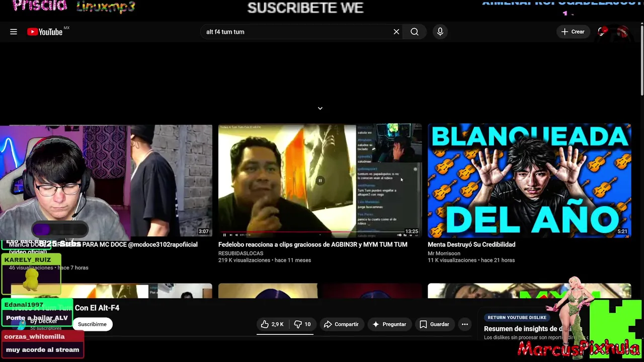The width and height of the screenshot is (644, 362).
Task: Subscribe using the Suscribirme button
Action: click(92, 324)
